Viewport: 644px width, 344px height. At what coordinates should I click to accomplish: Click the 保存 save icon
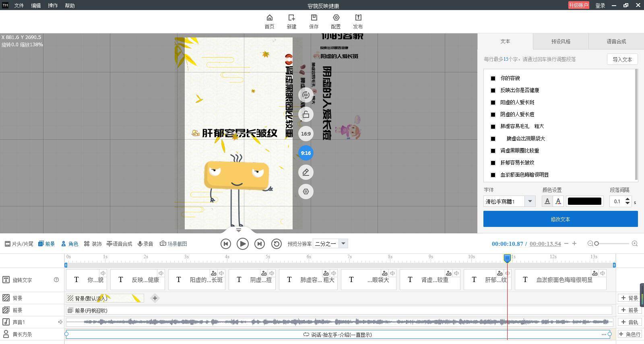click(x=314, y=18)
